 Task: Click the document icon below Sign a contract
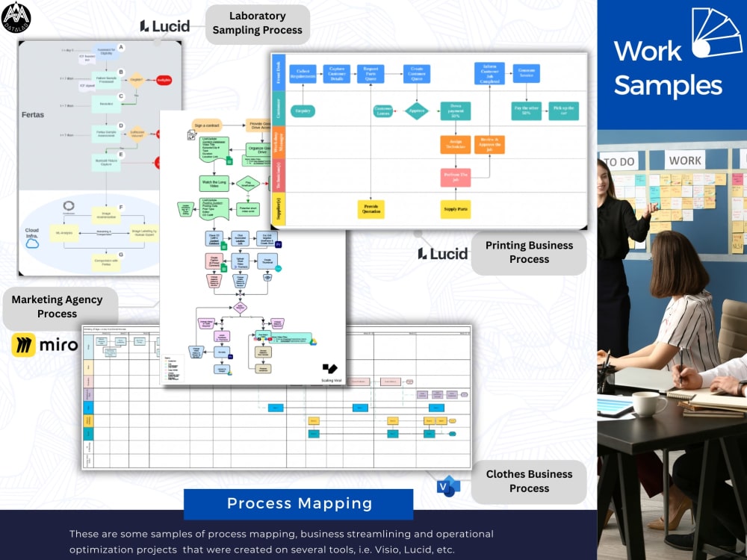[x=191, y=135]
